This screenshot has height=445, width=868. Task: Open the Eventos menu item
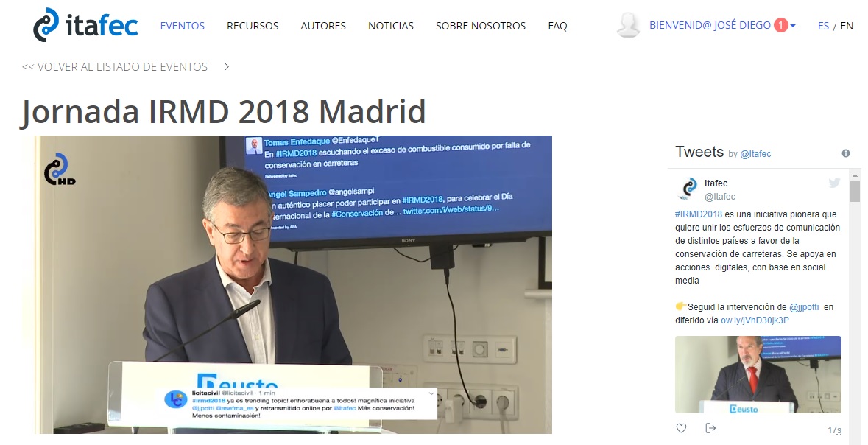[183, 26]
